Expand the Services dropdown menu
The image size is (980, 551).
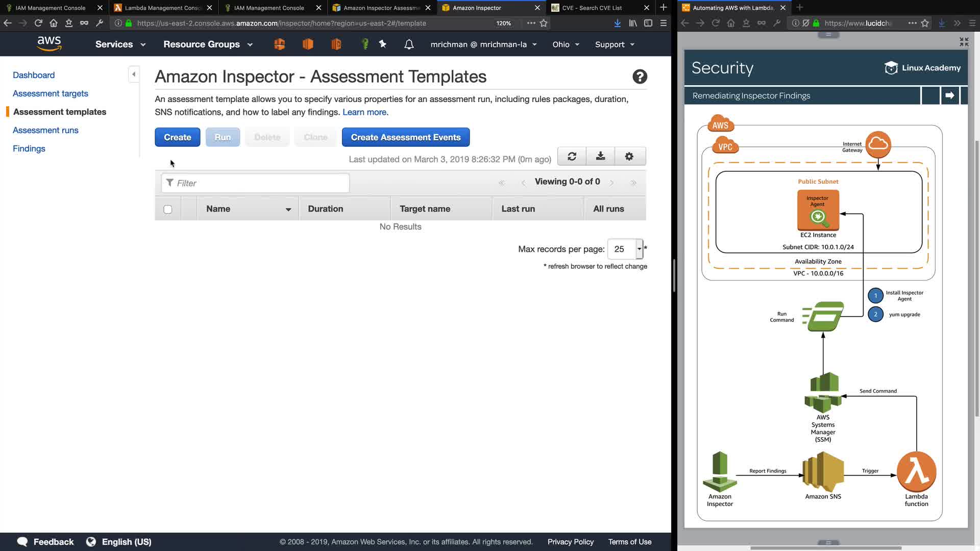120,44
